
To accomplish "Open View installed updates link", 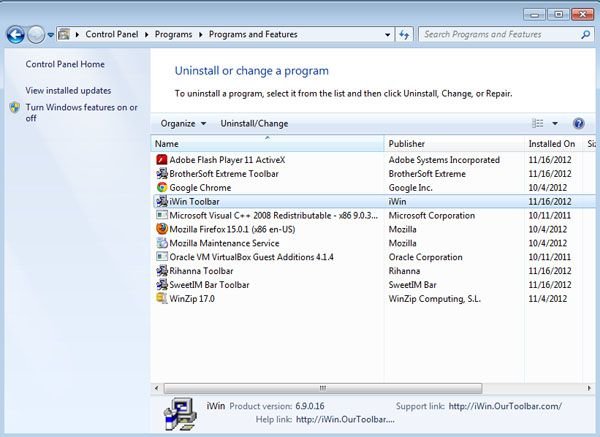I will pos(68,91).
